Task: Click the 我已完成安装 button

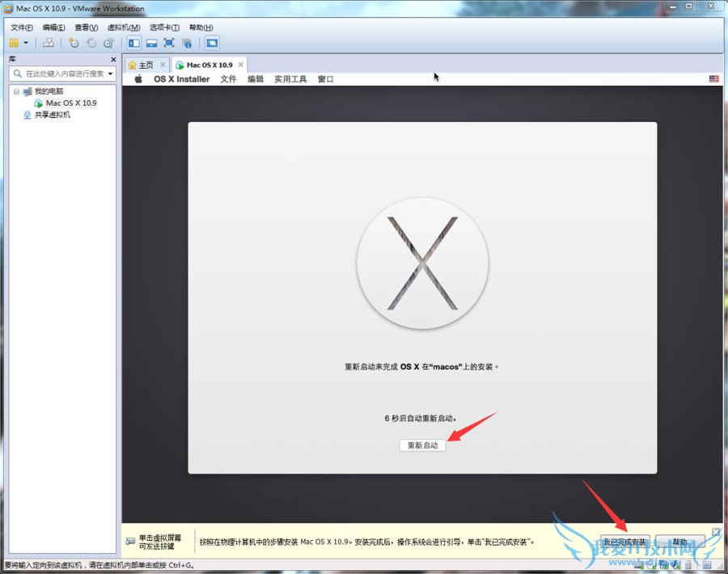Action: (624, 542)
